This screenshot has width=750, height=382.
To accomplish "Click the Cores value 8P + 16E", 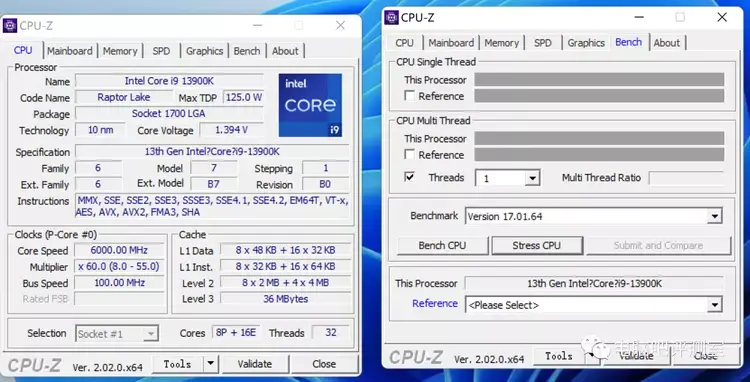I will point(236,332).
